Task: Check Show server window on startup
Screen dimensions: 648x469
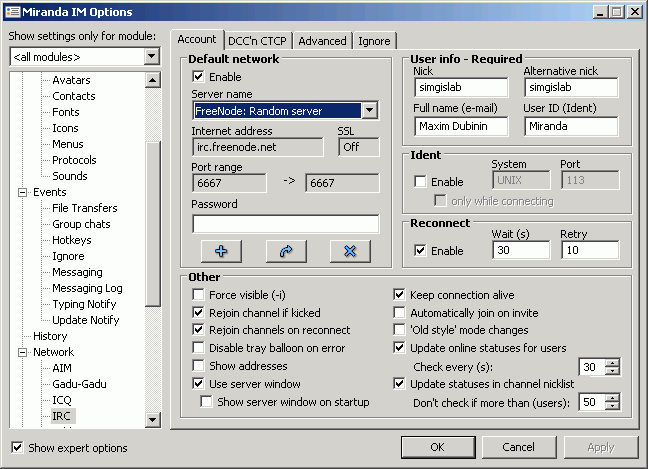Action: (x=206, y=402)
